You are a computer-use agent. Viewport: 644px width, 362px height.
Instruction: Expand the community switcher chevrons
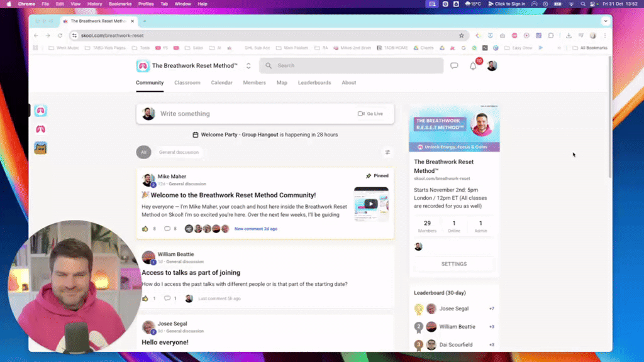(248, 65)
